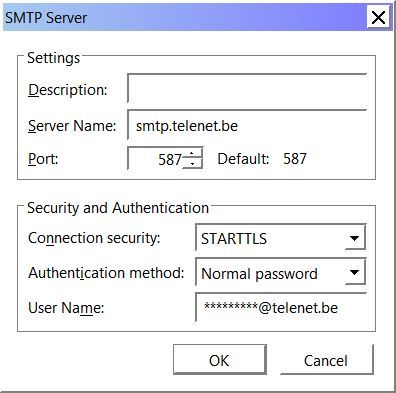Click the Connection security label
Viewport: 396px width, 393px height.
[94, 238]
